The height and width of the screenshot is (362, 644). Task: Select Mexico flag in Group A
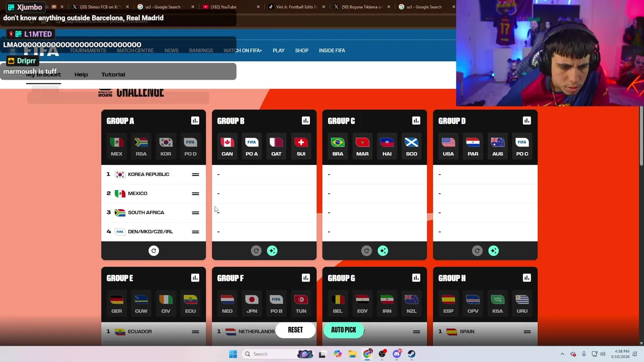(117, 146)
